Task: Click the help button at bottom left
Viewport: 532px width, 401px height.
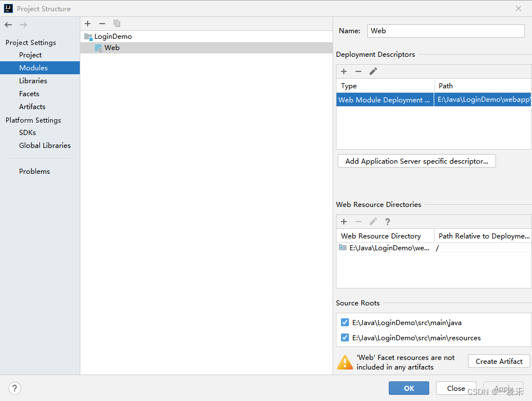Action: pyautogui.click(x=15, y=388)
